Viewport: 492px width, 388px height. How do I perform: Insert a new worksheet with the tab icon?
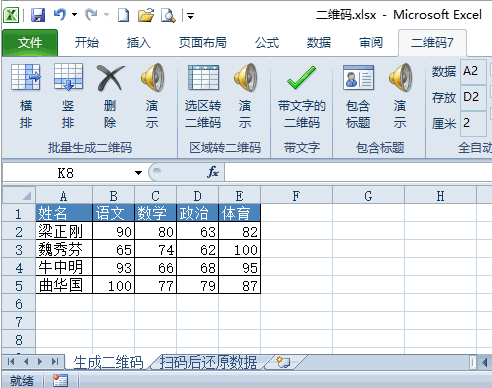(283, 362)
